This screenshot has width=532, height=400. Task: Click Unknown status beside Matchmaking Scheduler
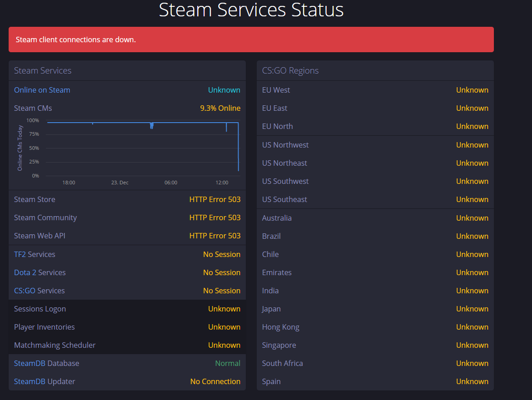click(224, 345)
